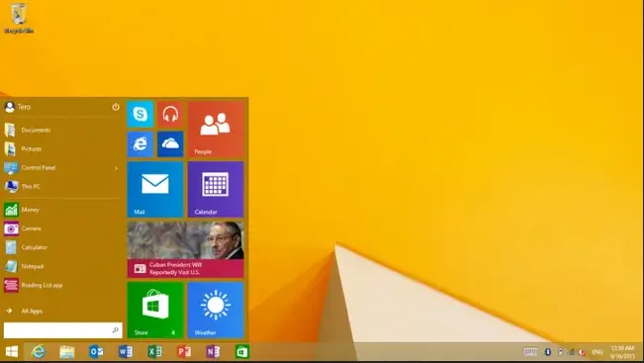
Task: Open the Mail tile
Action: click(155, 189)
